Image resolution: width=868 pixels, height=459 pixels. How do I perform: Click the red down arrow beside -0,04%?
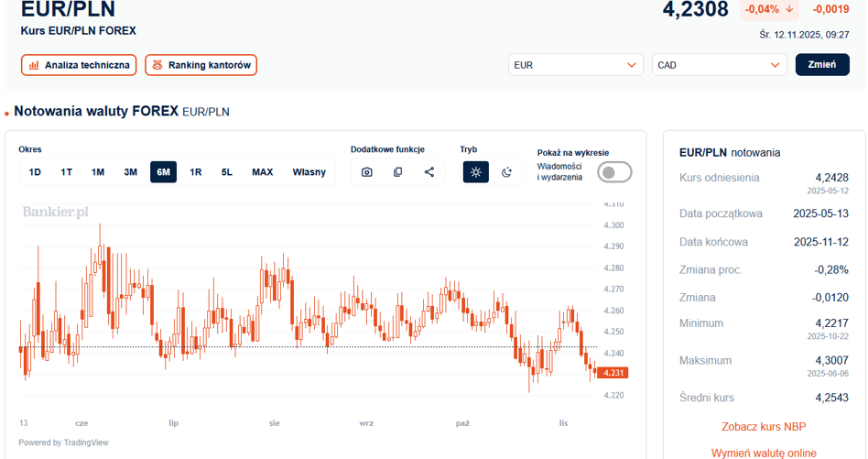(x=789, y=9)
